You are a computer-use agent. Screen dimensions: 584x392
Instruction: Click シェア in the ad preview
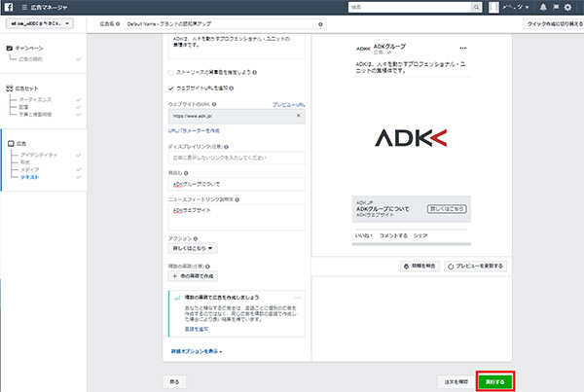(x=420, y=235)
